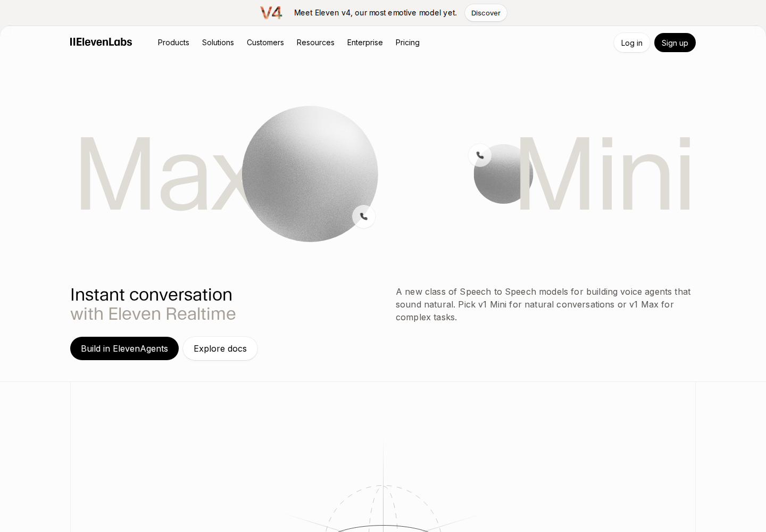
Task: Click the V4 logo in the banner
Action: 271,13
